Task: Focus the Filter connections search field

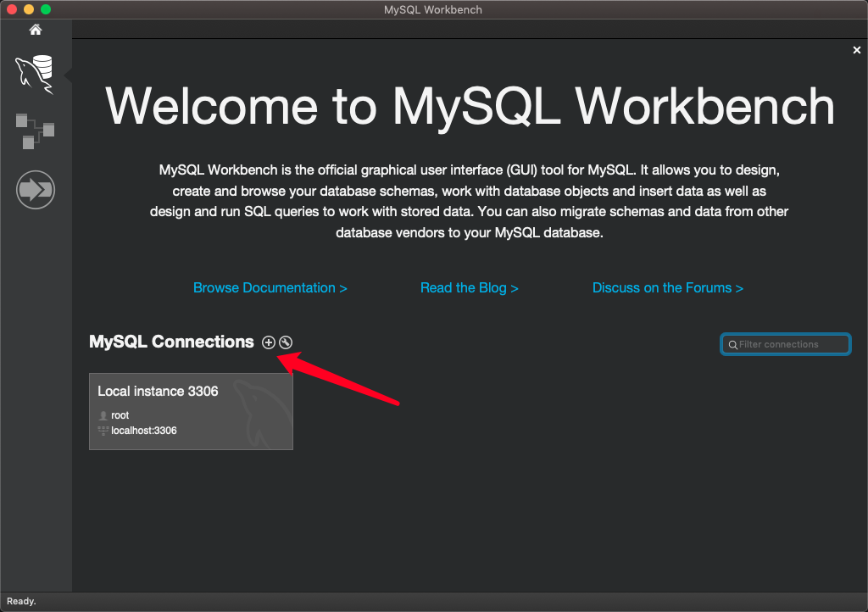Action: (x=786, y=344)
